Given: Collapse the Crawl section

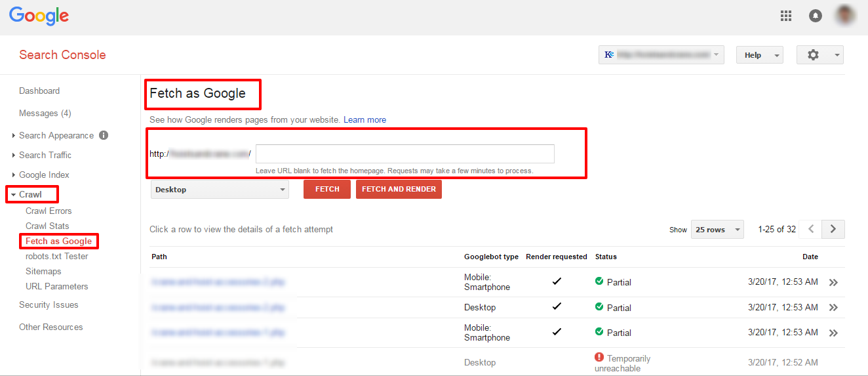Looking at the screenshot, I should pos(14,195).
